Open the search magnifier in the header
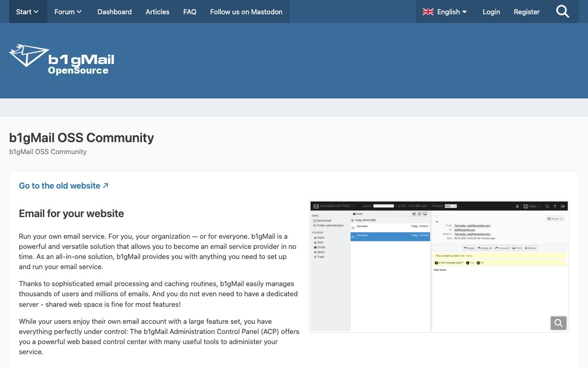 pos(563,11)
